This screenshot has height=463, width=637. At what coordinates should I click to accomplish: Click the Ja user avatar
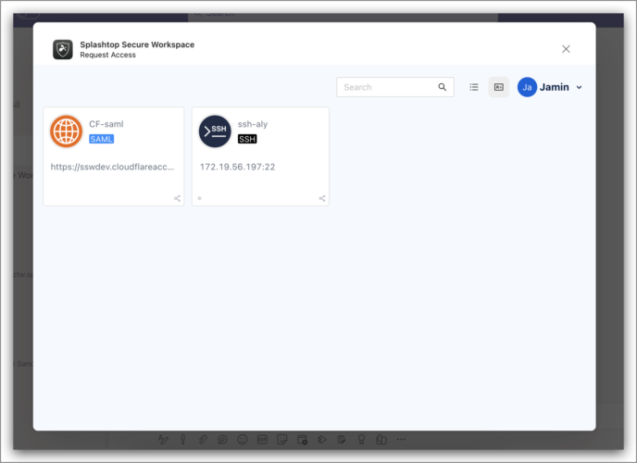click(x=527, y=87)
